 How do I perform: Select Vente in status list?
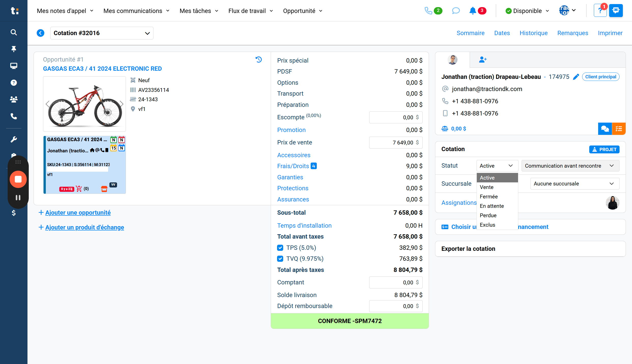(x=497, y=187)
